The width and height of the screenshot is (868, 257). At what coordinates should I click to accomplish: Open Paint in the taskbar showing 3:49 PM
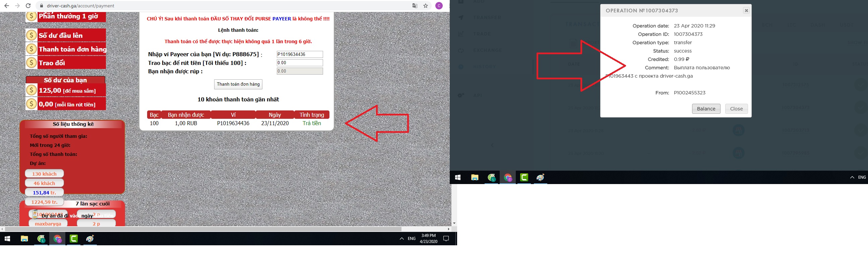click(x=90, y=239)
